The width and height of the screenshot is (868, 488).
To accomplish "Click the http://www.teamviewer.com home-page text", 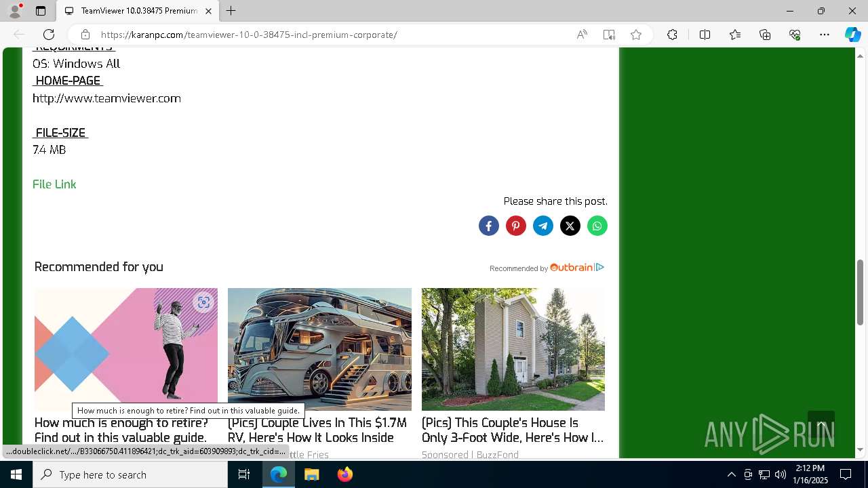I will tap(106, 98).
